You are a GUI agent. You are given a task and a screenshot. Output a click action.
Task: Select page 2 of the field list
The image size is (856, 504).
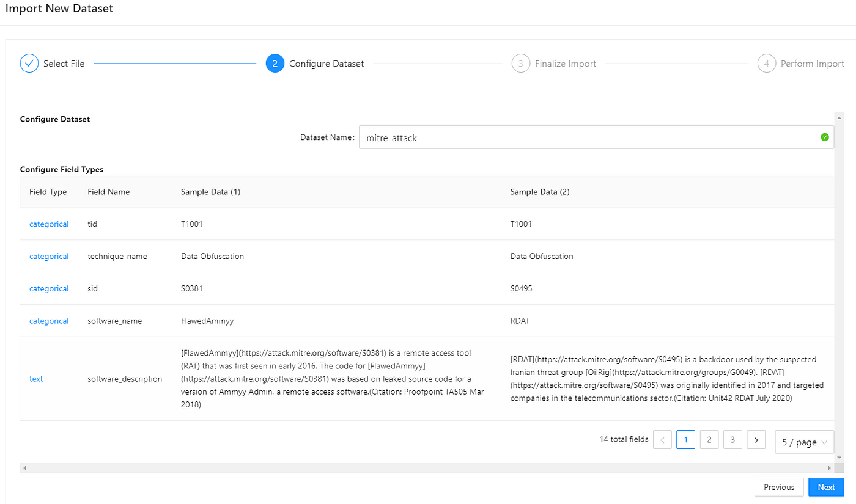click(709, 439)
